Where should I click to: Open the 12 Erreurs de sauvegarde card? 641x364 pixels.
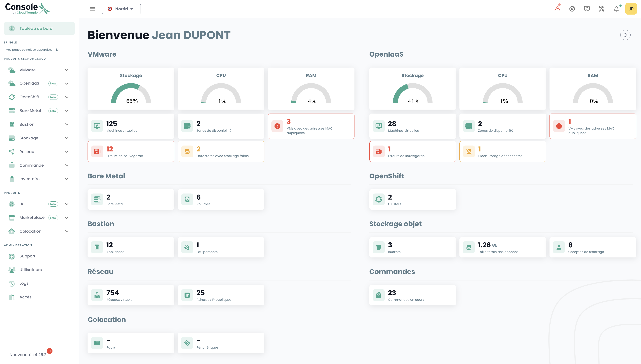[131, 151]
